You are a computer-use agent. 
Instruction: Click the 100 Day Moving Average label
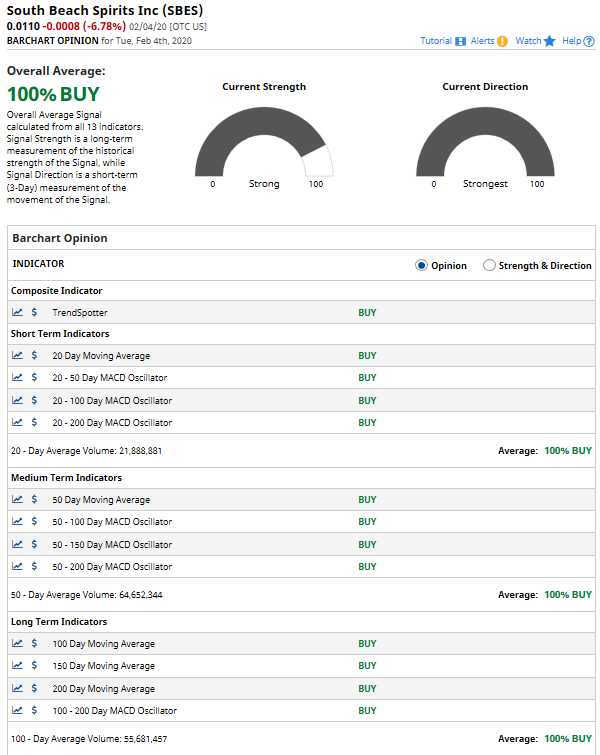(x=104, y=644)
